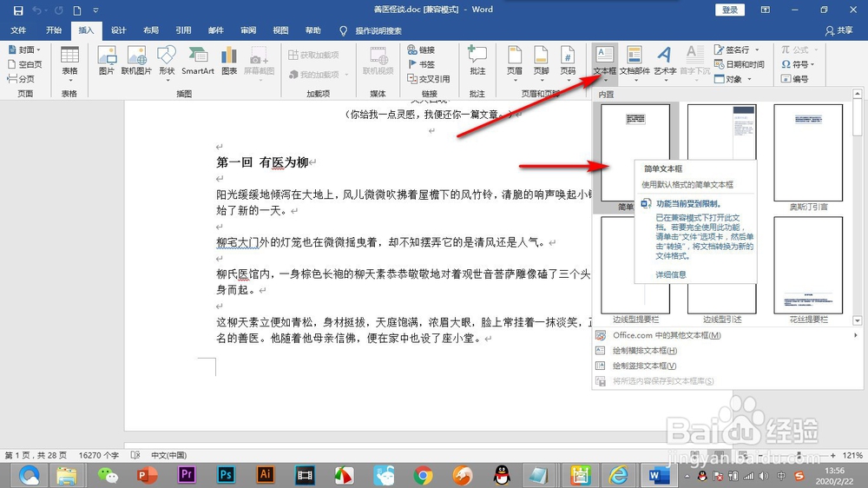Click the gallery scrollbar up arrow

857,94
